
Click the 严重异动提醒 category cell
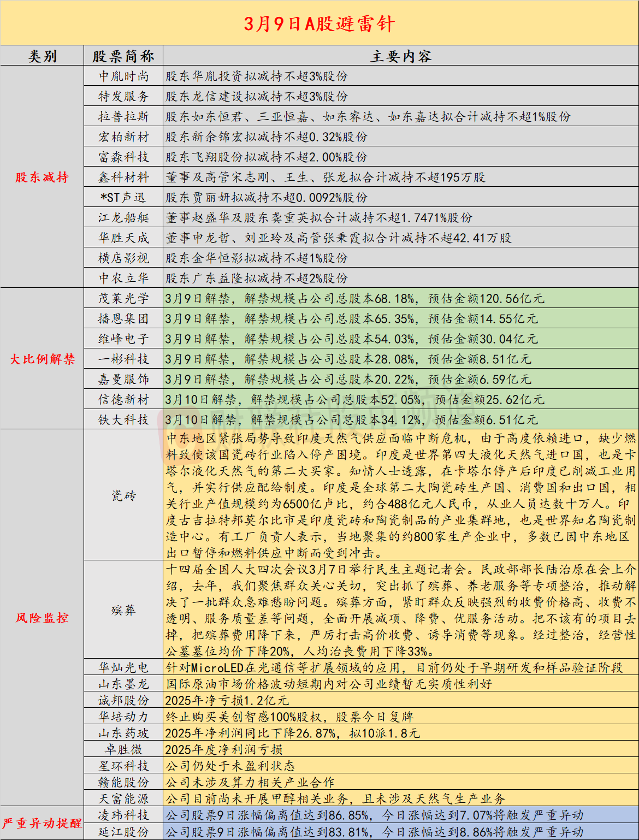[43, 823]
